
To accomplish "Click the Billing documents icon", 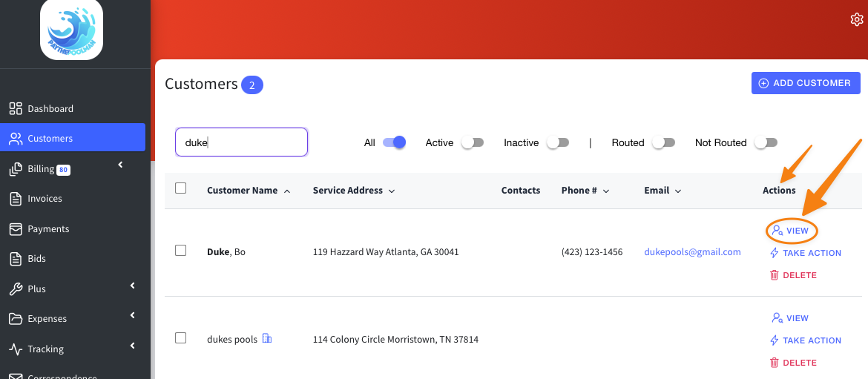I will 16,169.
